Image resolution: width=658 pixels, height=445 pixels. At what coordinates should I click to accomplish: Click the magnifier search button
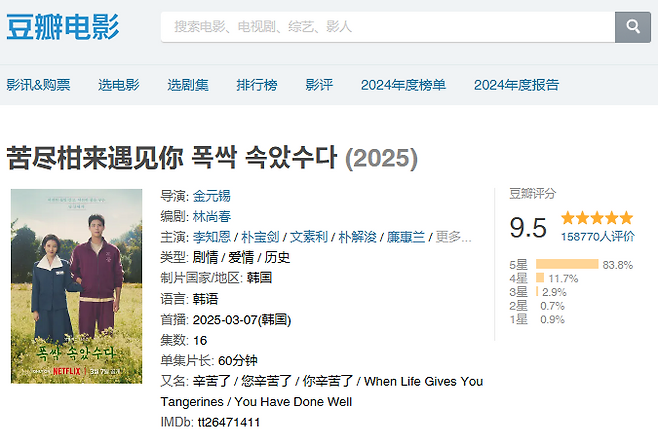pyautogui.click(x=633, y=27)
